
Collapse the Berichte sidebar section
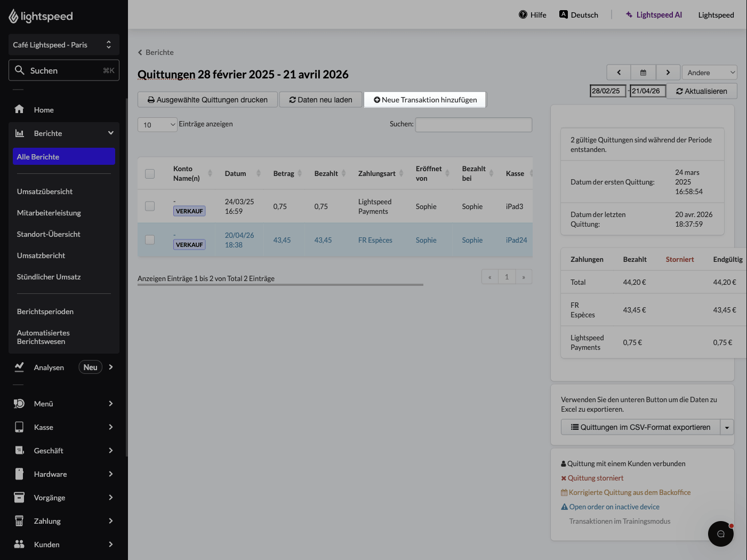[111, 133]
